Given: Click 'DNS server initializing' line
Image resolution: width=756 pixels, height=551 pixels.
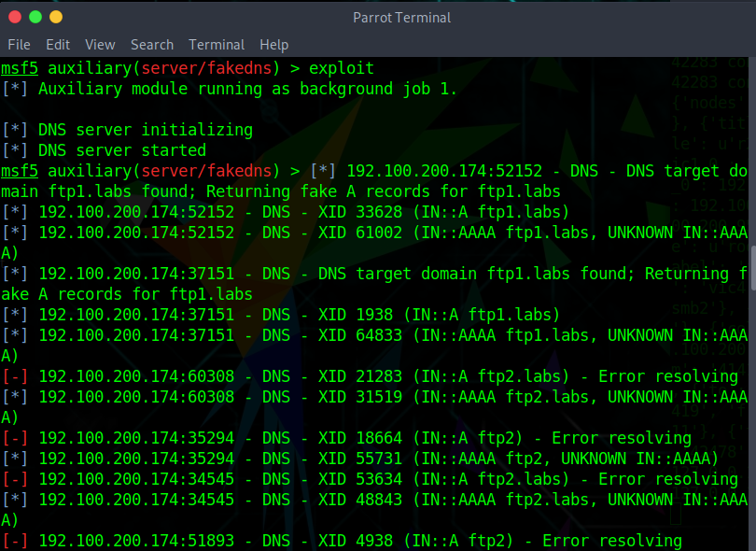Looking at the screenshot, I should 128,130.
